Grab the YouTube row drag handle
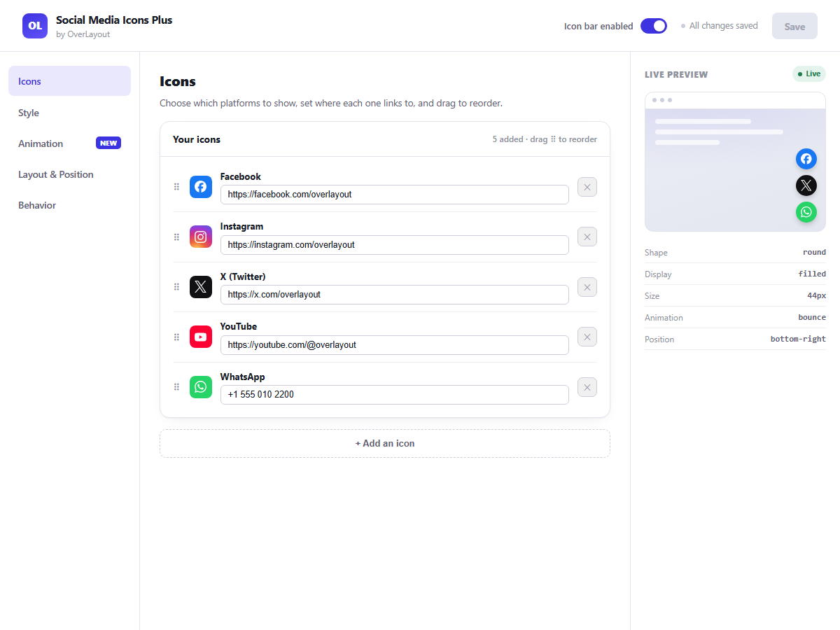The height and width of the screenshot is (630, 840). [176, 337]
